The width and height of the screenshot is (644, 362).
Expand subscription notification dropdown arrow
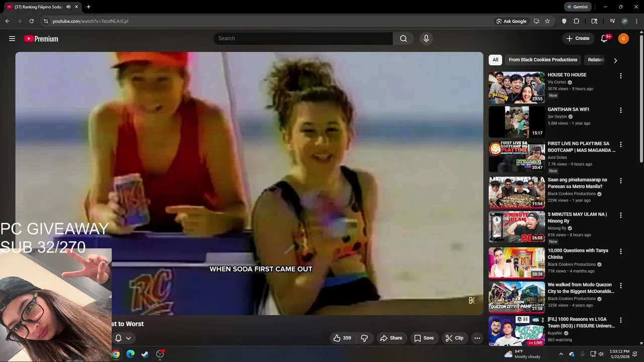[128, 338]
